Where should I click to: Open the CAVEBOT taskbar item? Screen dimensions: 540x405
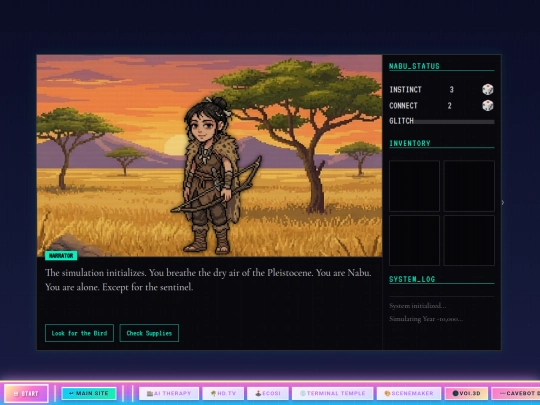pos(516,393)
